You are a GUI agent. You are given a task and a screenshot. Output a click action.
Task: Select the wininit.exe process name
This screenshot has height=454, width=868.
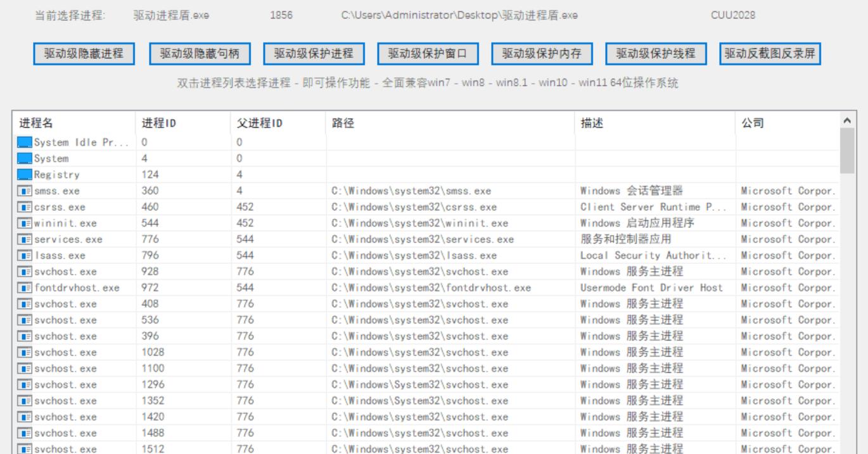(x=65, y=223)
